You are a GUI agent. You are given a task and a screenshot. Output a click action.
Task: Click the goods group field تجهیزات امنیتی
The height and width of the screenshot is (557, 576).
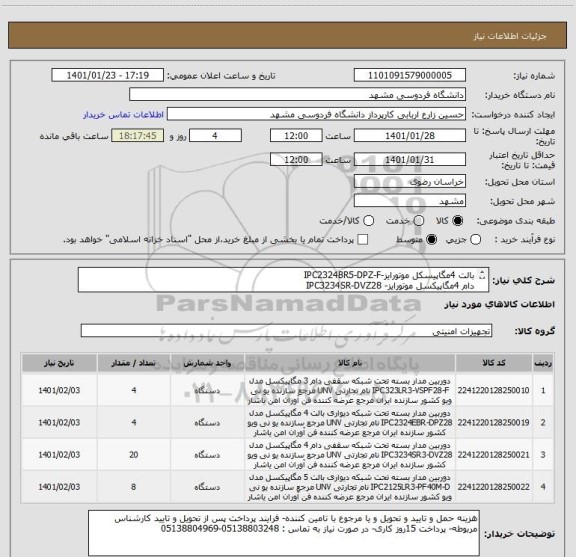(x=286, y=331)
